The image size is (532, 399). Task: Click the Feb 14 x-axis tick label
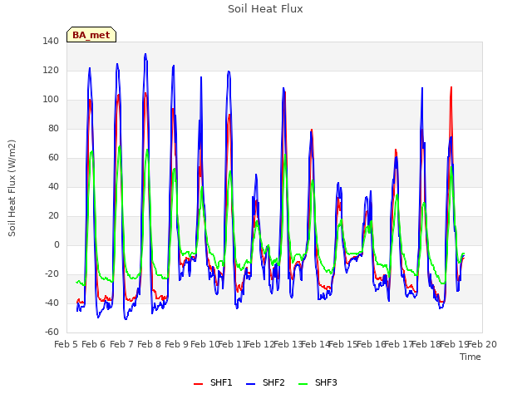[x=316, y=344]
